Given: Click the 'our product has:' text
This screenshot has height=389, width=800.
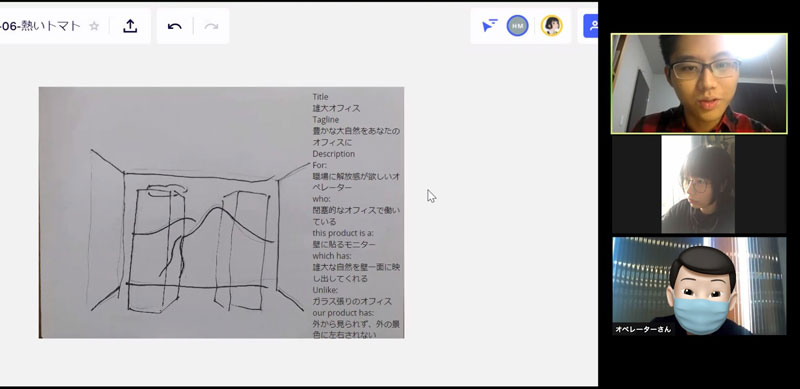Looking at the screenshot, I should click(x=343, y=312).
